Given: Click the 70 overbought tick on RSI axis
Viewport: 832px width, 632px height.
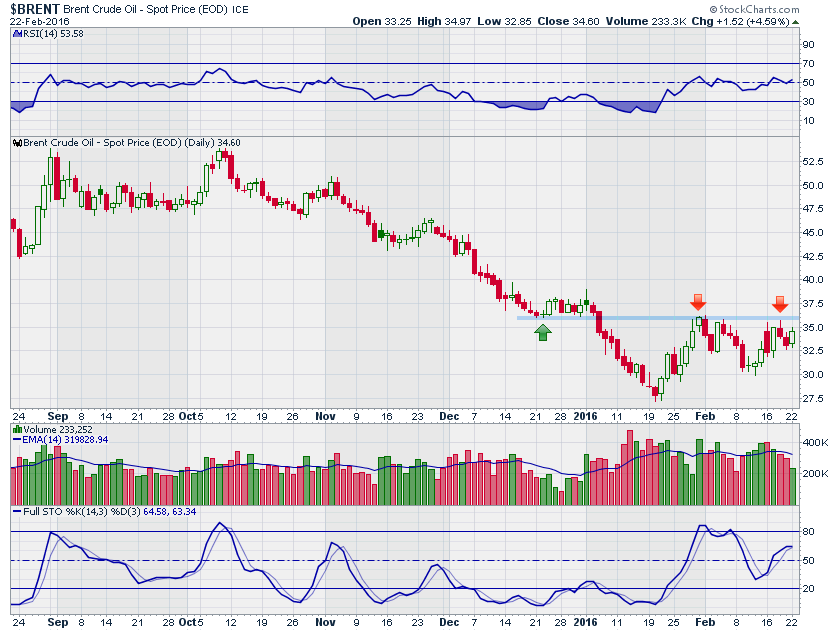Looking at the screenshot, I should [x=808, y=64].
